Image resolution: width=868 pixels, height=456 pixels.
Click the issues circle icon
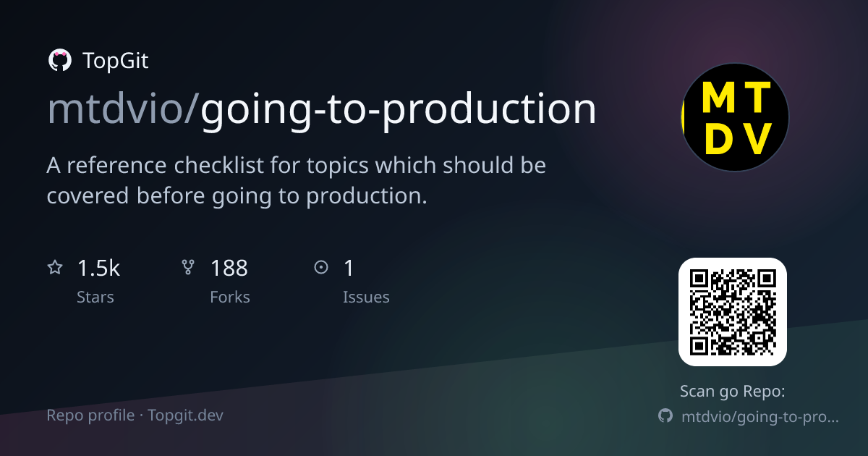click(321, 268)
